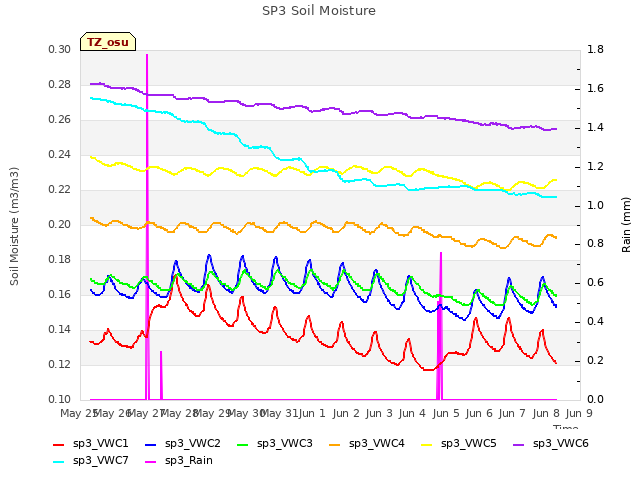Click the 0.18 left axis tick label
This screenshot has width=640, height=480.
[x=60, y=260]
